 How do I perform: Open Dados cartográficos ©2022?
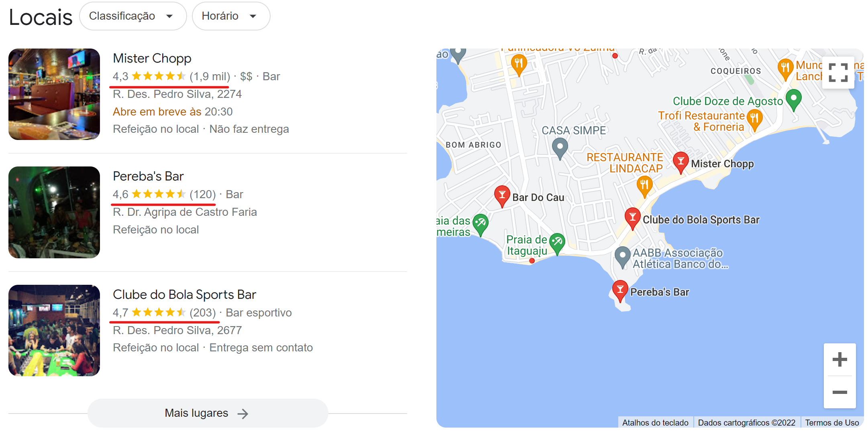coord(747,422)
